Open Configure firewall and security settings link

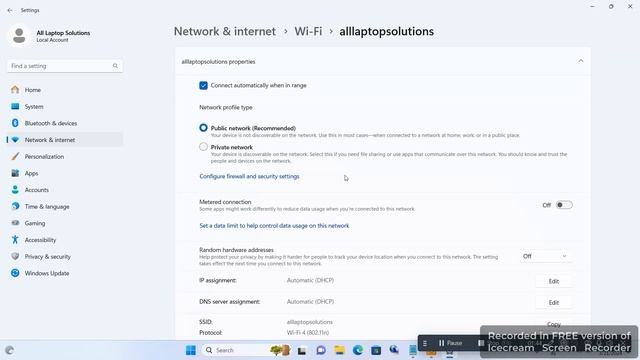tap(249, 176)
